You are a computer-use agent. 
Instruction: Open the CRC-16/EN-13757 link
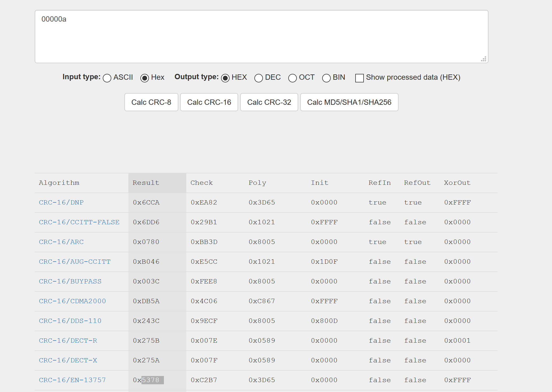point(72,380)
